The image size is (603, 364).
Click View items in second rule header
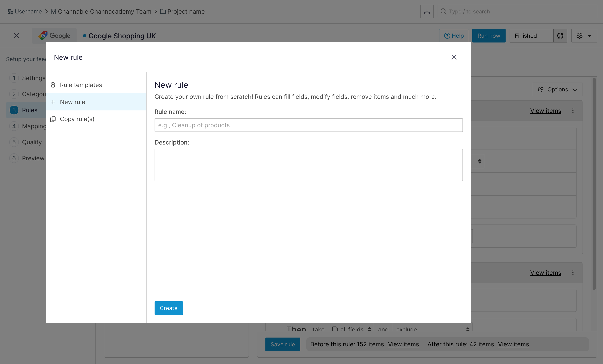coord(545,273)
